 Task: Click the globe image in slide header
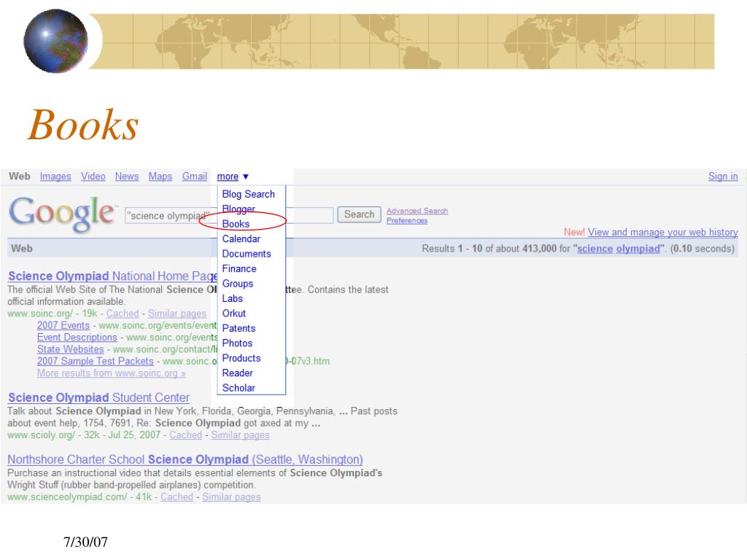tap(55, 41)
